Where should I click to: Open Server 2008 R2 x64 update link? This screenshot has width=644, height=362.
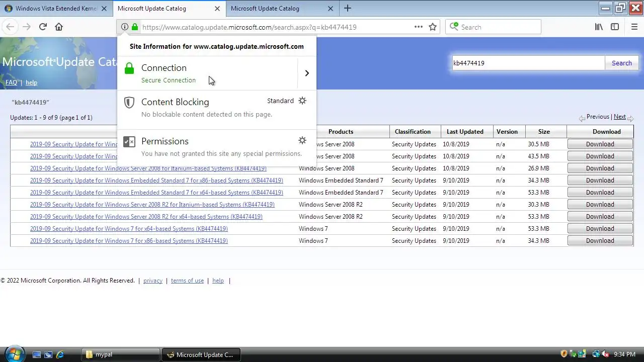coord(146,217)
